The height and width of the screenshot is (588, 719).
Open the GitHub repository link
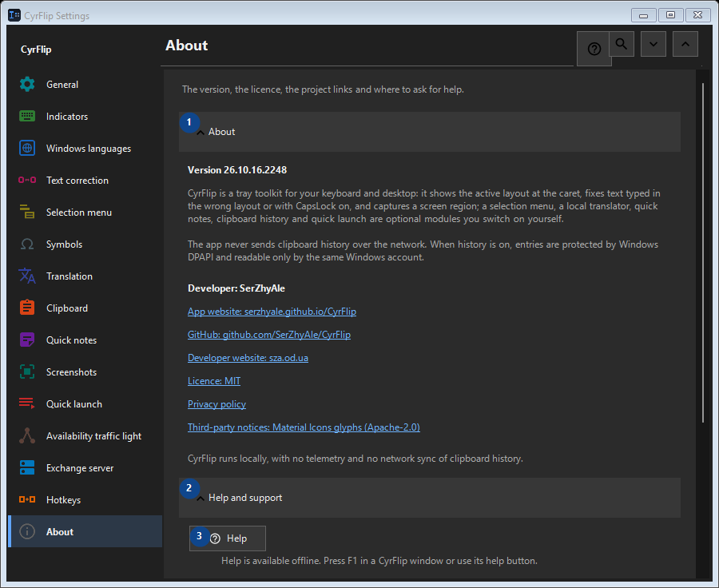click(x=269, y=335)
